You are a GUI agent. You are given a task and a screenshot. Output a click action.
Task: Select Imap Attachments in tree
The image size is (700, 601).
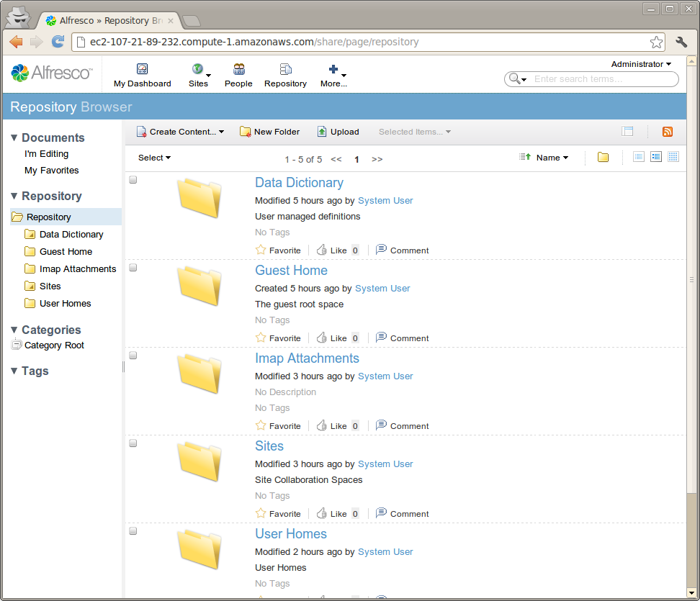(78, 268)
